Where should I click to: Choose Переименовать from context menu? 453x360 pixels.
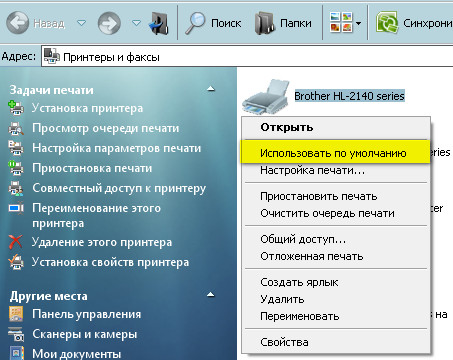[336, 316]
